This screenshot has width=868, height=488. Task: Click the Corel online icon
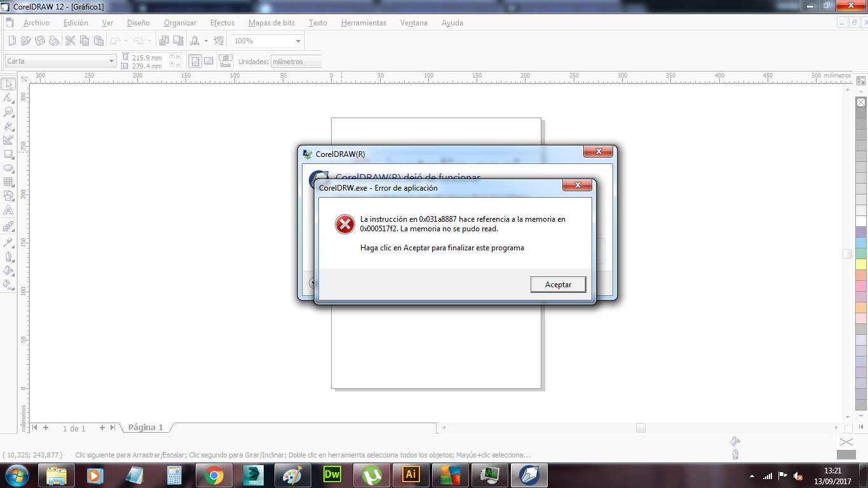pos(219,41)
